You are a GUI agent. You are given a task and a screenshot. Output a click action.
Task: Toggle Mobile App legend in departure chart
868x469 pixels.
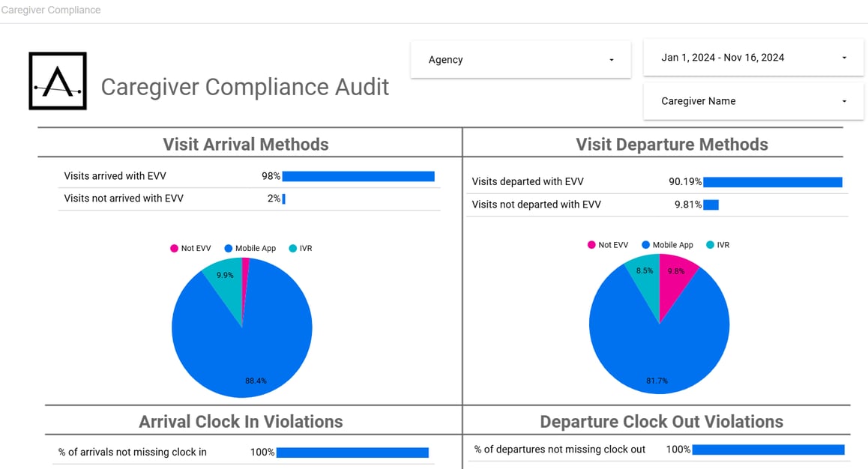click(x=667, y=245)
